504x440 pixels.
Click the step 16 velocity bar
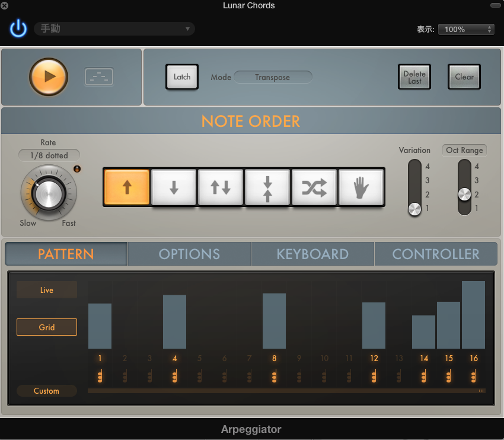point(474,315)
